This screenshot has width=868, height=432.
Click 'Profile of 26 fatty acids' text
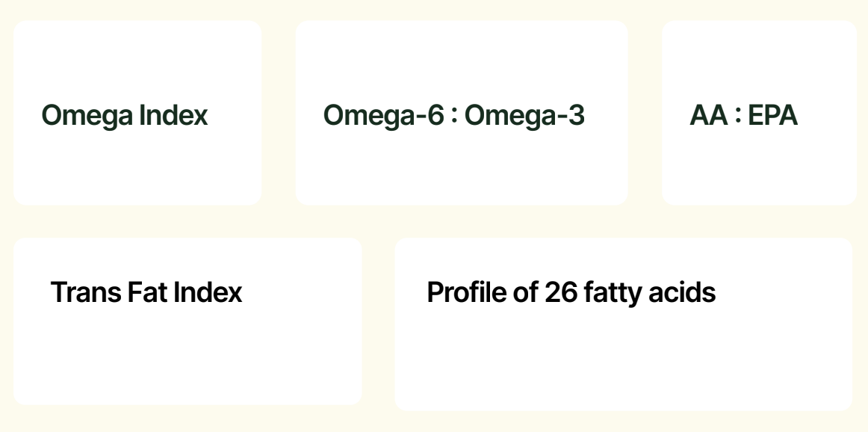(571, 292)
